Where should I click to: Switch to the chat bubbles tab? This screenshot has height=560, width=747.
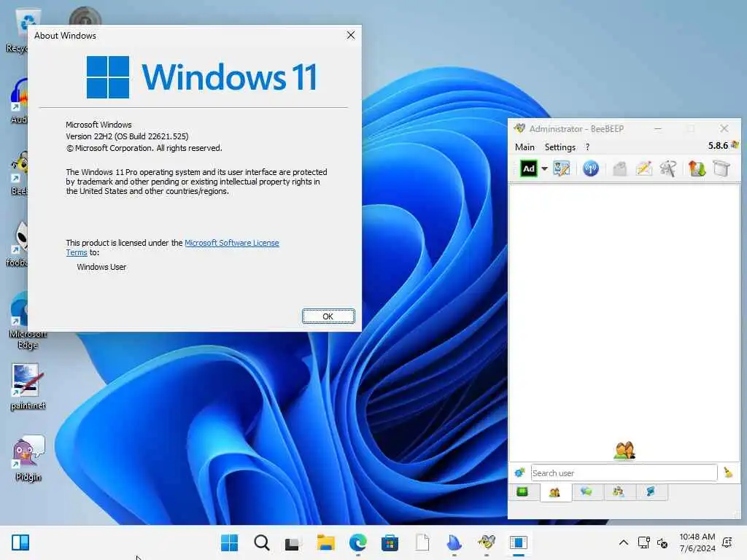pos(587,492)
